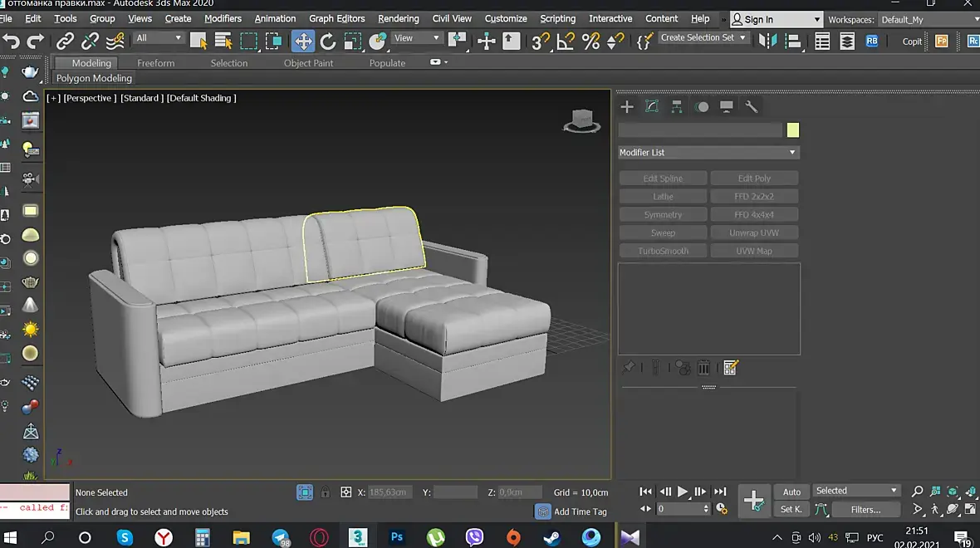
Task: Click the Undo arrow icon
Action: coord(12,40)
